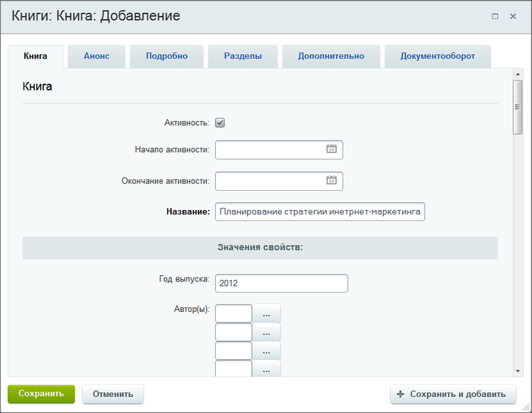532x413 pixels.
Task: Open the Документооборот tab
Action: [x=438, y=56]
